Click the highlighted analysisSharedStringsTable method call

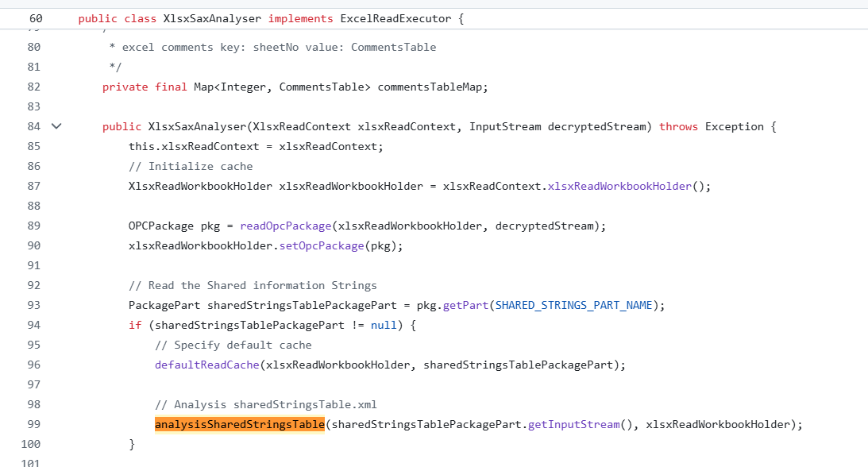pos(239,424)
